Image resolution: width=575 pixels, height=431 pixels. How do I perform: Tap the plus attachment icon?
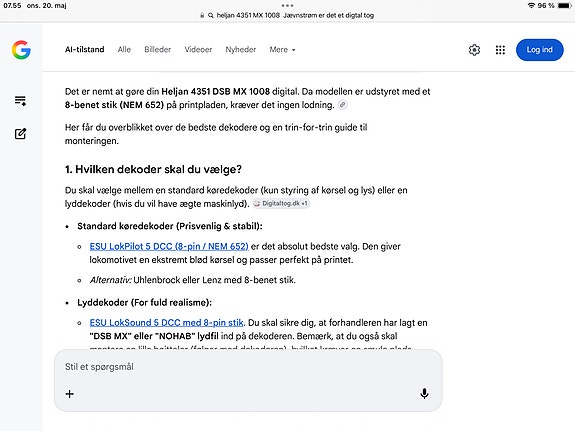[69, 394]
